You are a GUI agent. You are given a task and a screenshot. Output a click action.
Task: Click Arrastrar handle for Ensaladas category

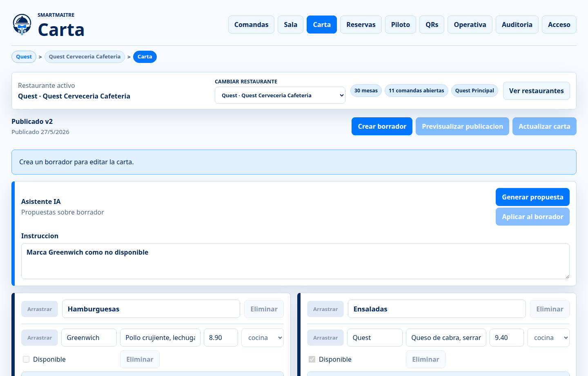(x=325, y=309)
